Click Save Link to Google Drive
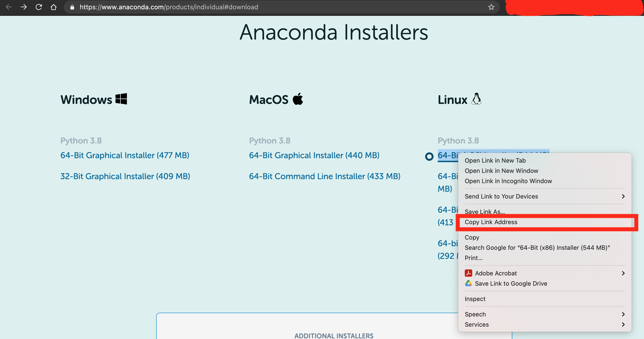644x339 pixels. 511,283
